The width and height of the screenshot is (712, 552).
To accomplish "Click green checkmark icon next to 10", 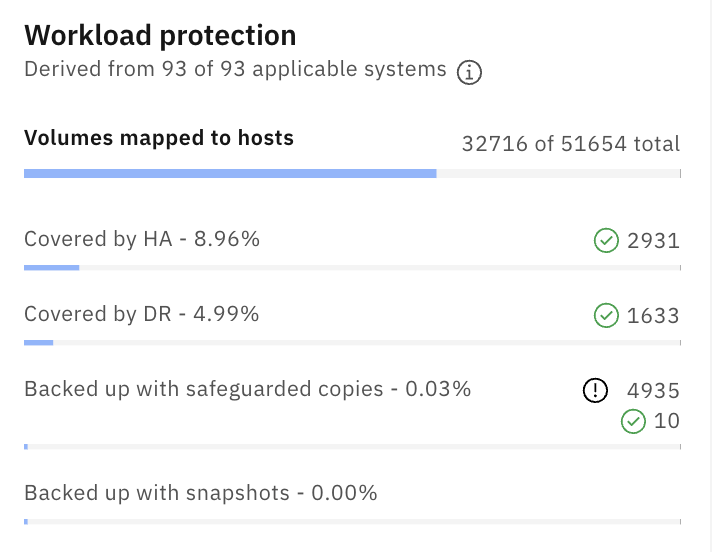I will [x=633, y=421].
